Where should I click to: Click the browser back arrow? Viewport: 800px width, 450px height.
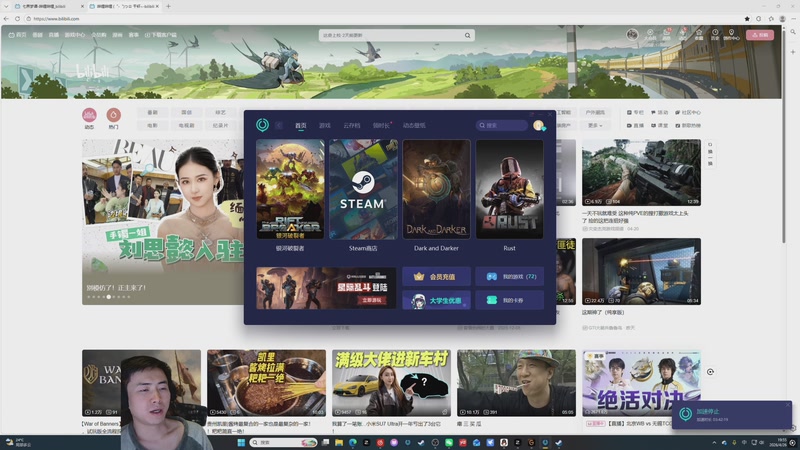[6, 19]
